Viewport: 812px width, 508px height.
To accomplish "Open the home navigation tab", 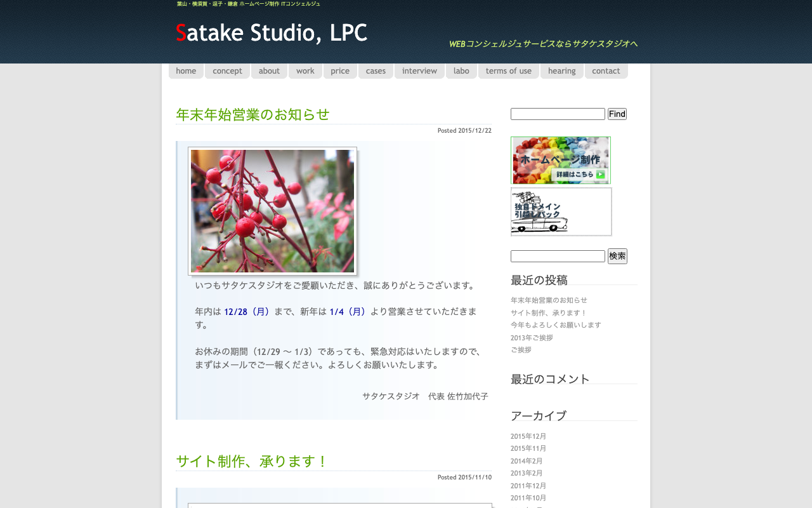I will point(186,71).
